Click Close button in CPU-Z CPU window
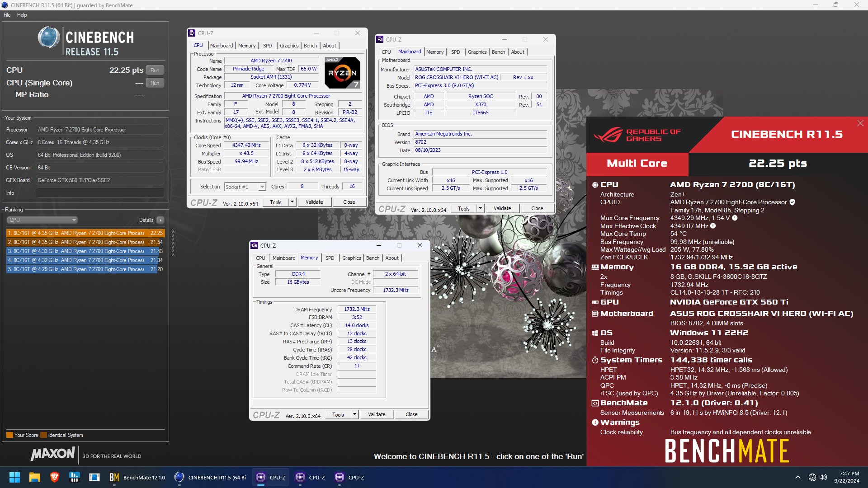 coord(349,202)
